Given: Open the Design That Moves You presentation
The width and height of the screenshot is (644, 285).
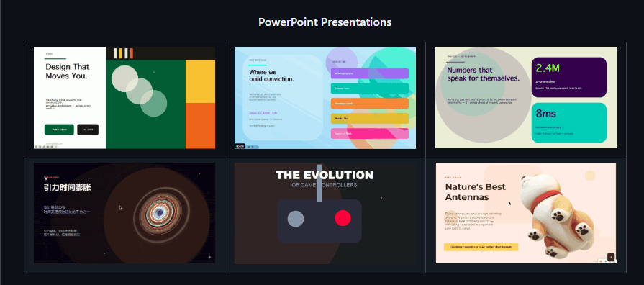Looking at the screenshot, I should tap(124, 98).
